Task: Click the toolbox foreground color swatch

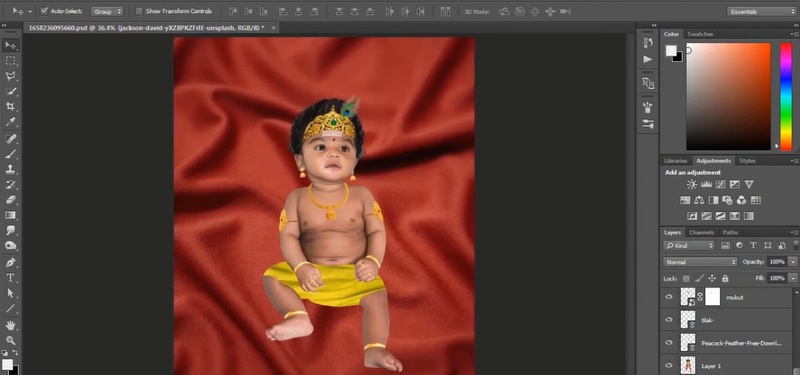Action: point(7,364)
